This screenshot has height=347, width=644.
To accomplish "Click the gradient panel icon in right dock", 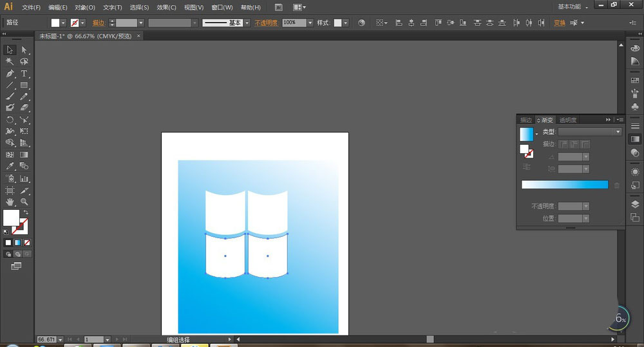I will click(635, 138).
